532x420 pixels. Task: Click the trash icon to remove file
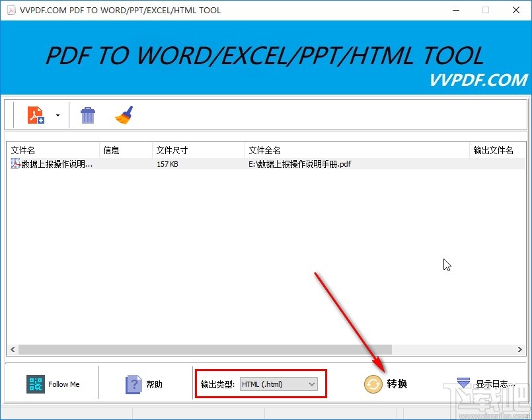[87, 114]
